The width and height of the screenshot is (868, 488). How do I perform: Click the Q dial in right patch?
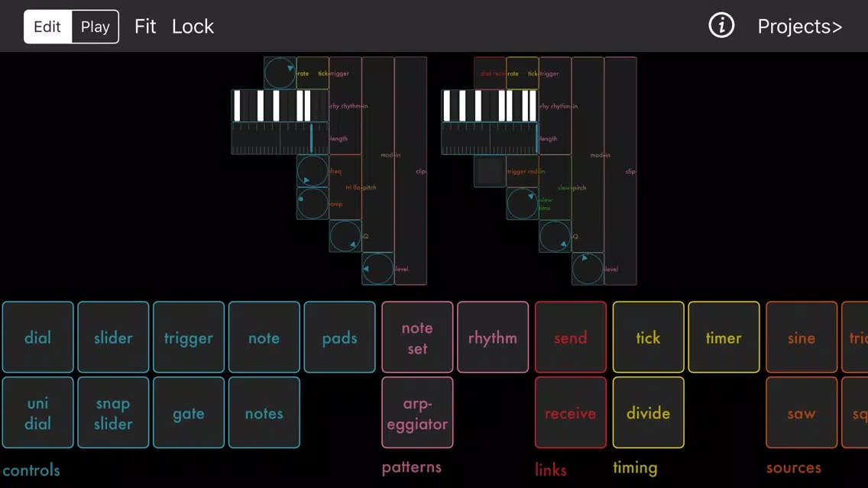point(555,236)
